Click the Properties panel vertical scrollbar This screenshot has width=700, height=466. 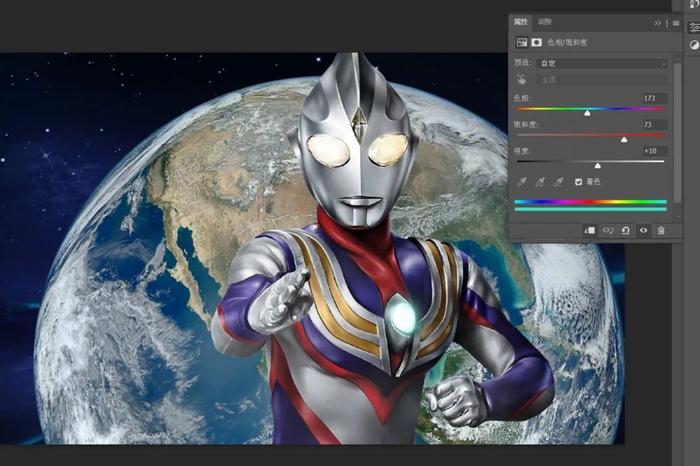(678, 134)
